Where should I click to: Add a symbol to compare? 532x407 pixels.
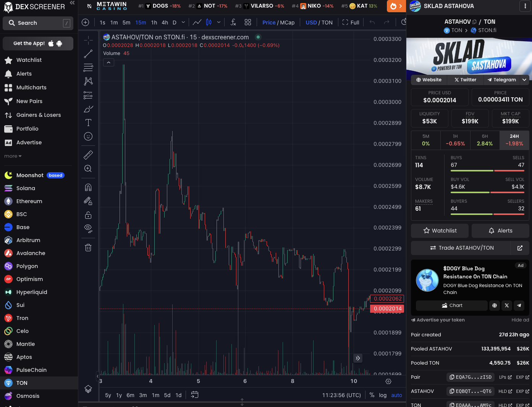pyautogui.click(x=86, y=23)
